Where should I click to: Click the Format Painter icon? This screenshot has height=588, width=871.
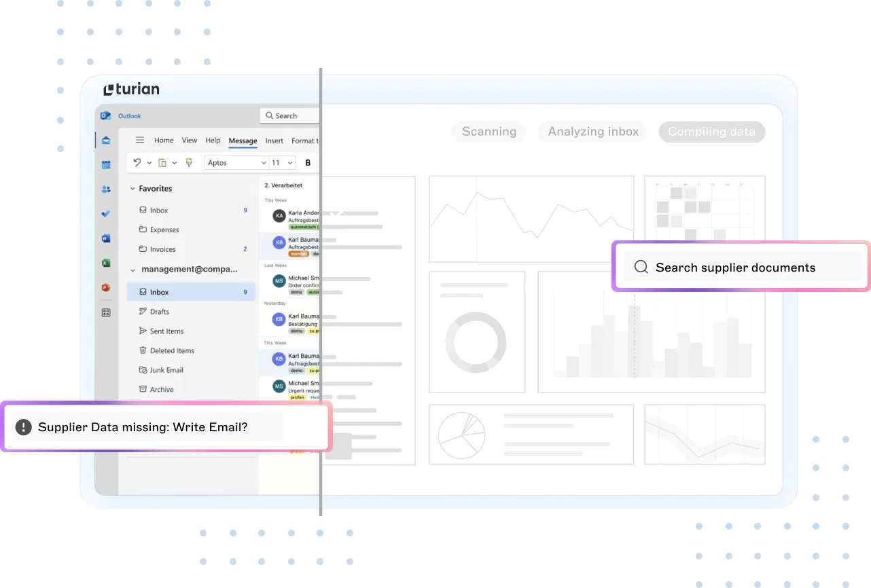[189, 163]
